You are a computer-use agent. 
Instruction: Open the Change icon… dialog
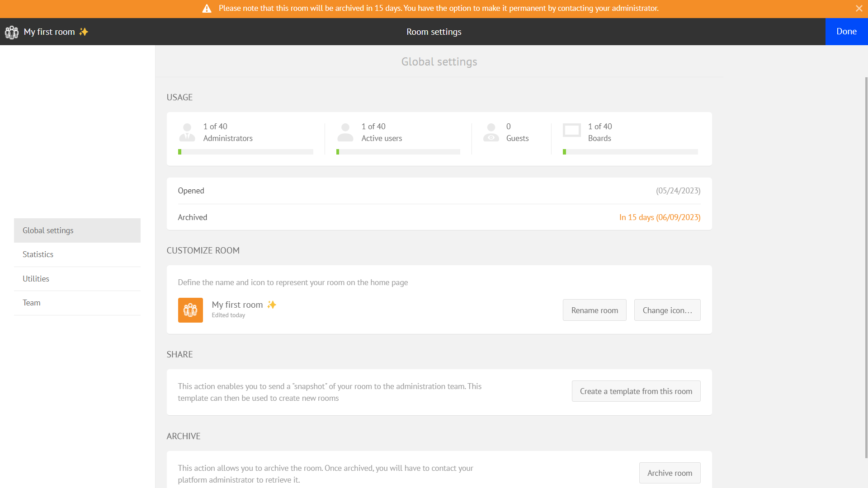667,310
